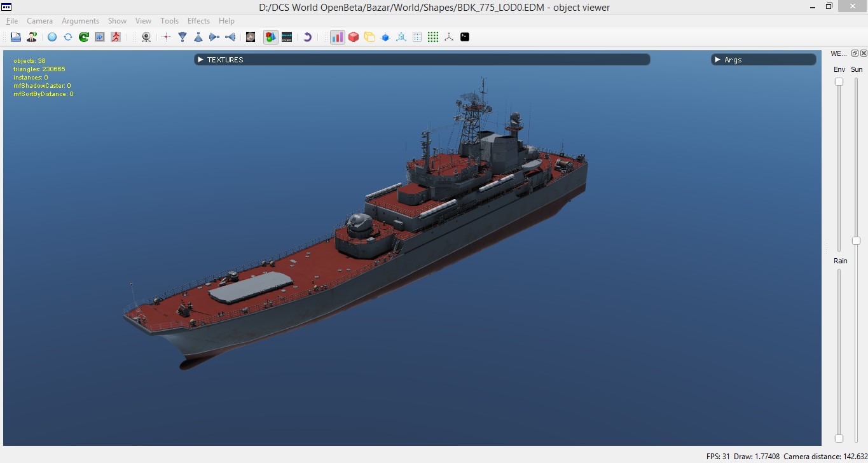This screenshot has width=868, height=463.
Task: Toggle the bar chart statistics button
Action: (338, 37)
